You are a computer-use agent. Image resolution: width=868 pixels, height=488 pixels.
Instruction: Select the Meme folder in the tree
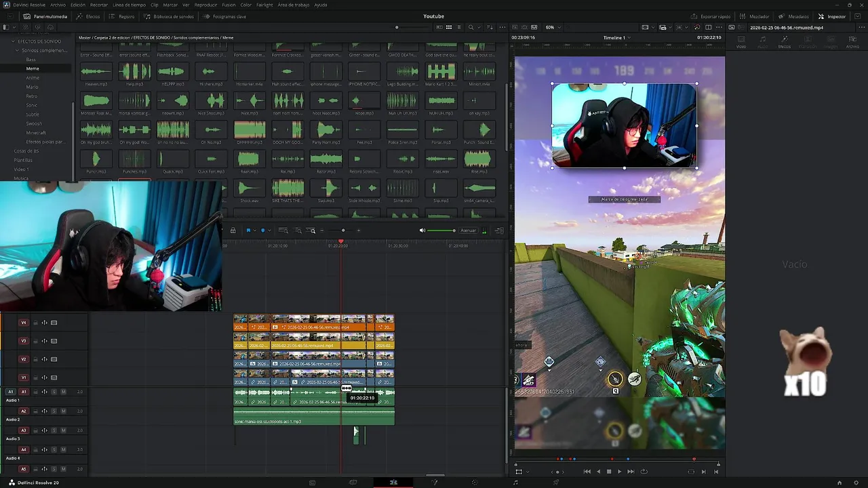point(33,68)
